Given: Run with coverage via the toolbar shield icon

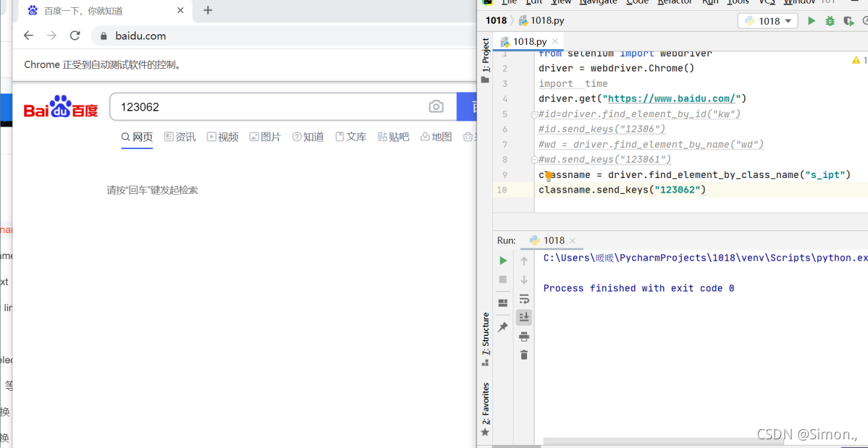Looking at the screenshot, I should coord(848,21).
